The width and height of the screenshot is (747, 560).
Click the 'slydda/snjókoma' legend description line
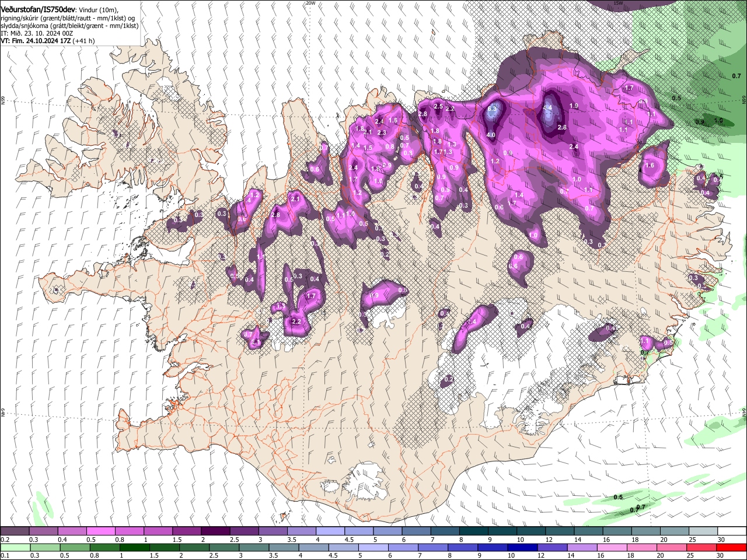point(69,26)
